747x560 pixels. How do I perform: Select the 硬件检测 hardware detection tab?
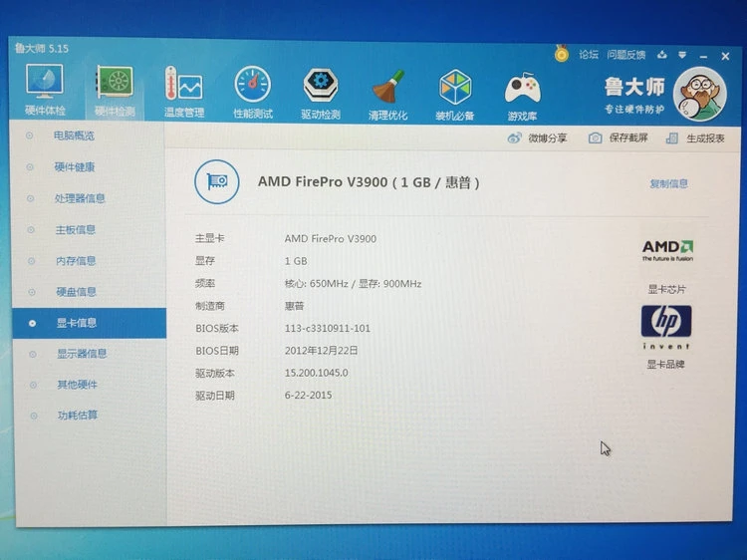pyautogui.click(x=115, y=91)
